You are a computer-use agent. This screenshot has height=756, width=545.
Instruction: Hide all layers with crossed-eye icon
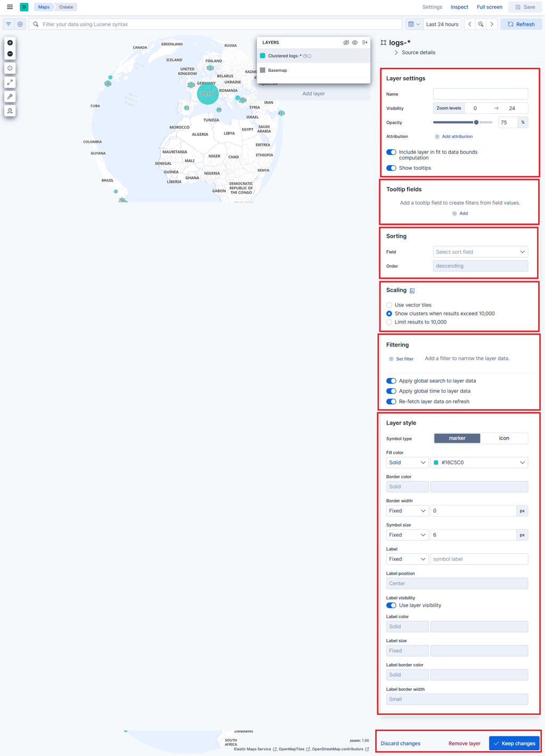tap(346, 43)
